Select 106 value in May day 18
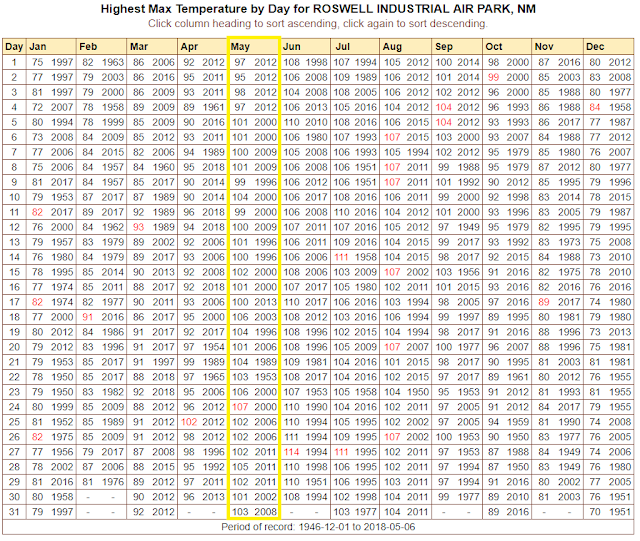Image resolution: width=640 pixels, height=541 pixels. click(240, 317)
